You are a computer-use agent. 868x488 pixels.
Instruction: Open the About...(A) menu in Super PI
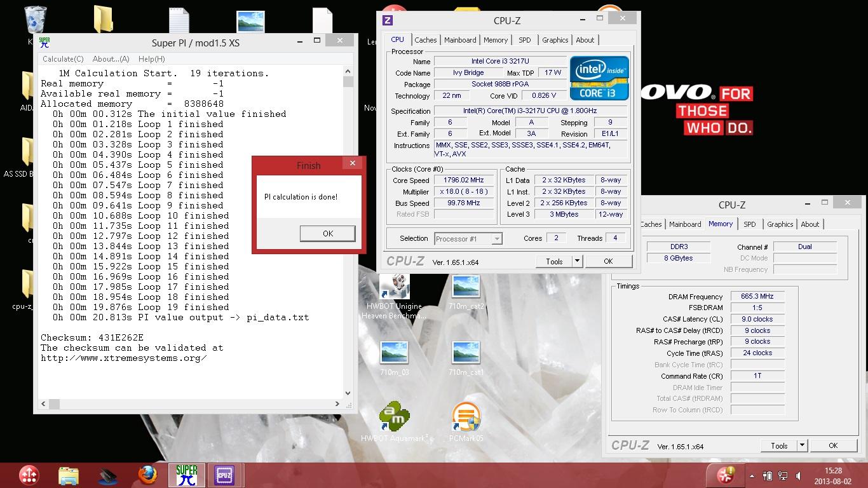click(x=111, y=58)
